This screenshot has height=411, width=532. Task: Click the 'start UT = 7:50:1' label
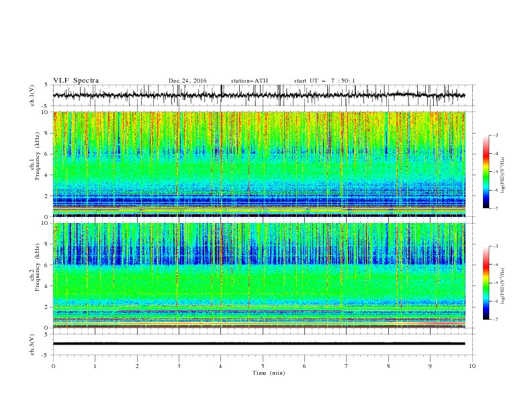(x=324, y=81)
